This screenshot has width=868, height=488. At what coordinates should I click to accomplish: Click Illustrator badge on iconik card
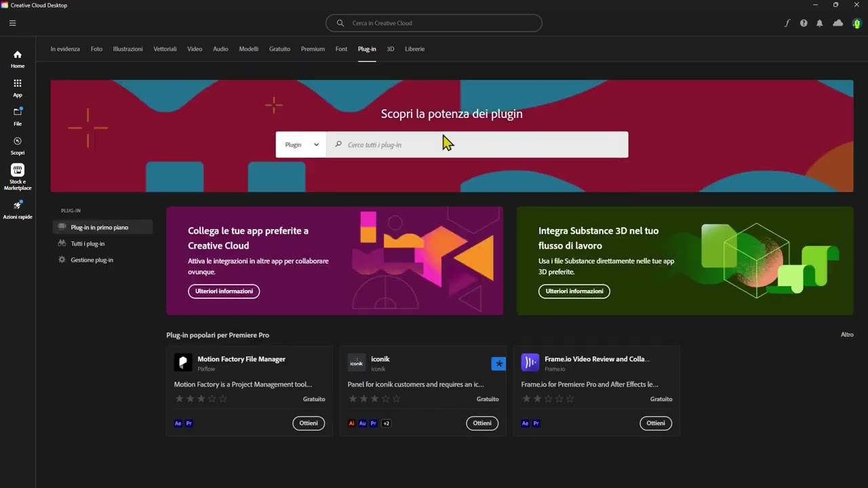352,424
